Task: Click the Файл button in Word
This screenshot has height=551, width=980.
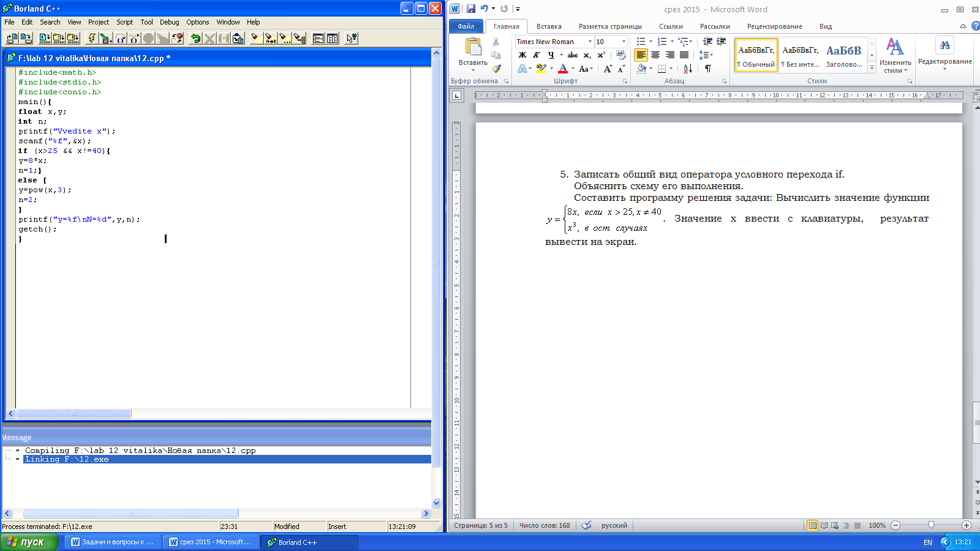Action: point(466,26)
